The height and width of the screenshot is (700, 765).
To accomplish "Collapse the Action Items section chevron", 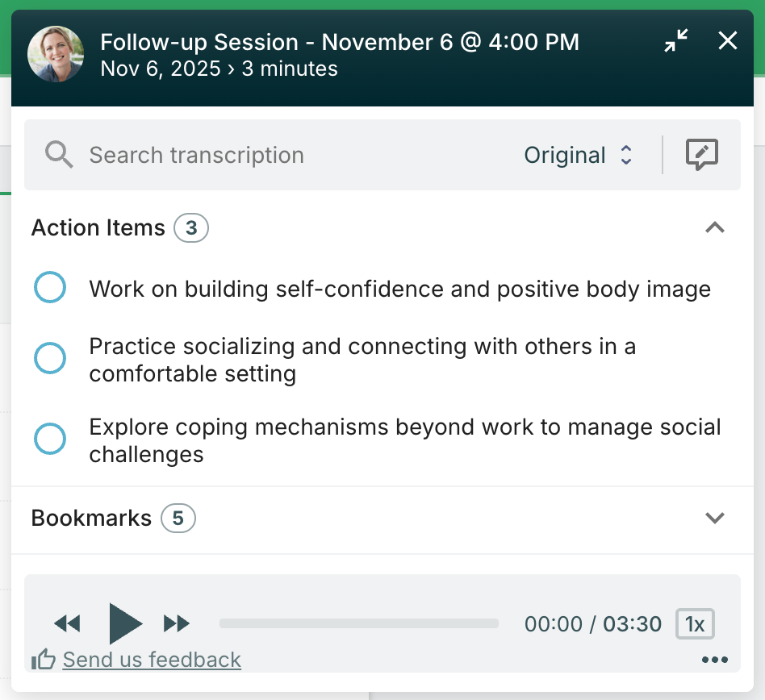I will [x=715, y=228].
